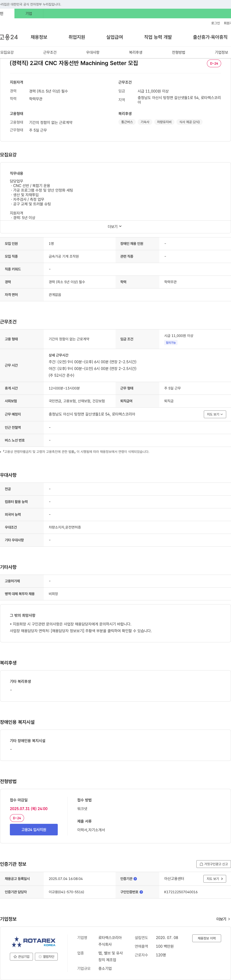Click the ROTAREX Korea company logo

tap(33, 942)
